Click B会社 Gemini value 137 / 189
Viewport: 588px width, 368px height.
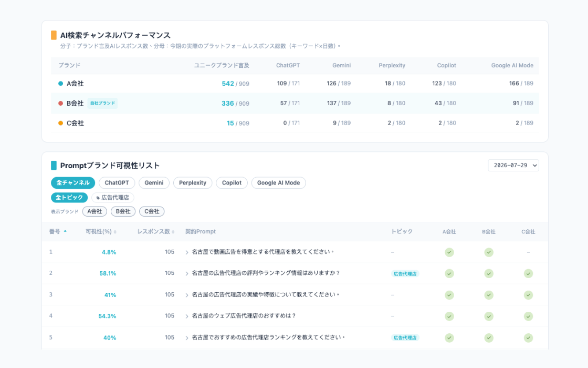[x=339, y=103]
